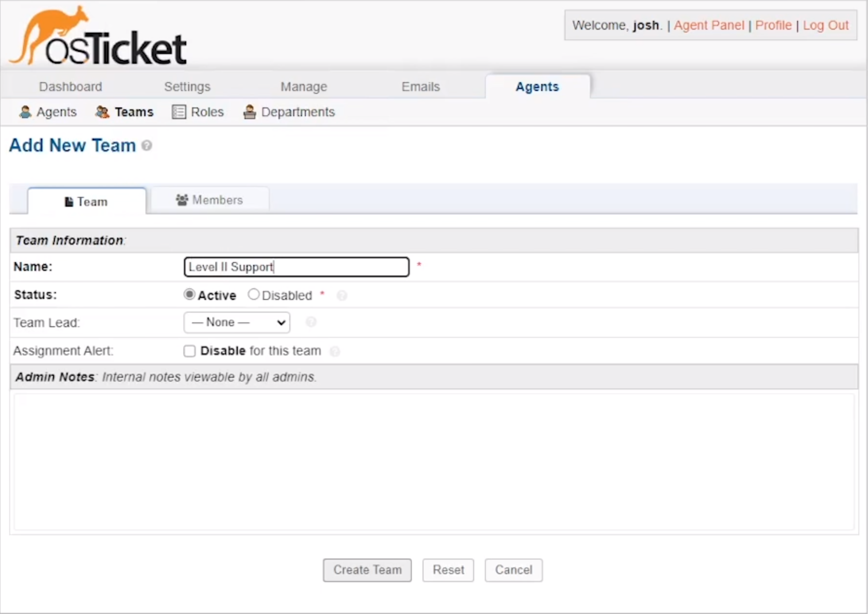Screen dimensions: 868x614
Task: Switch to the Emails tab
Action: click(420, 87)
